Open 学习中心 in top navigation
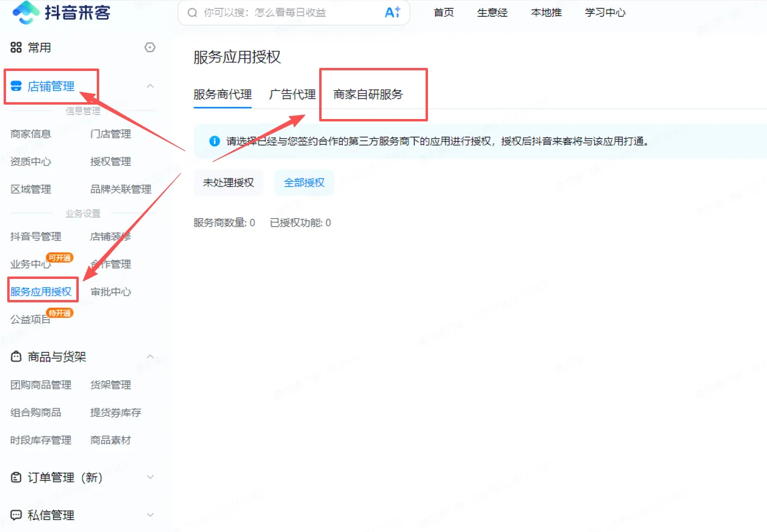 [x=605, y=13]
